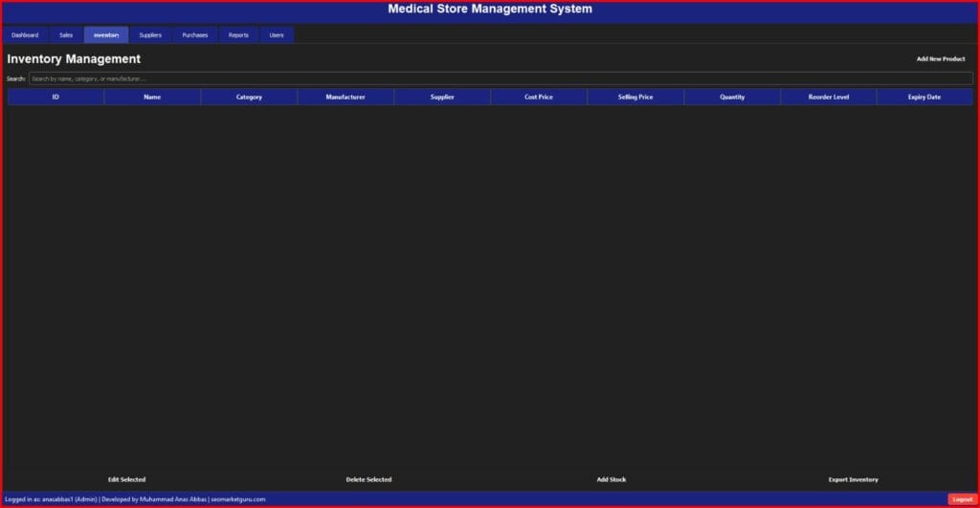Select the Inventory tab

(106, 35)
